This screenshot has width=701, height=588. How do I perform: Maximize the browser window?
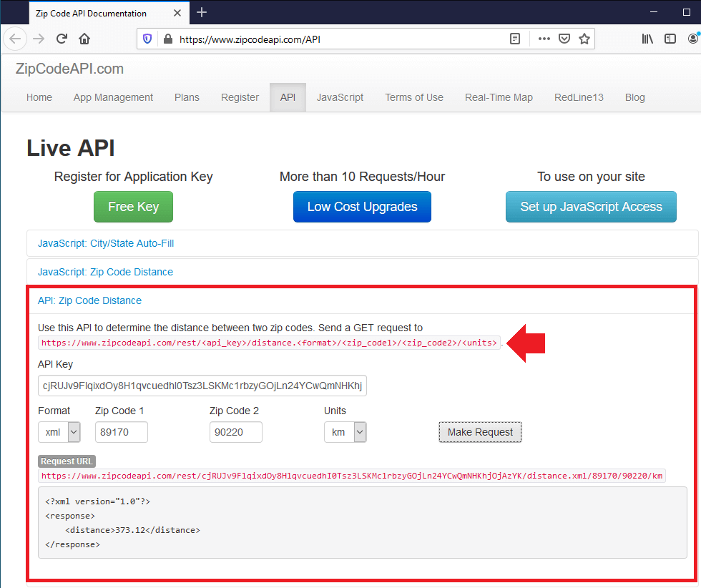tap(687, 13)
